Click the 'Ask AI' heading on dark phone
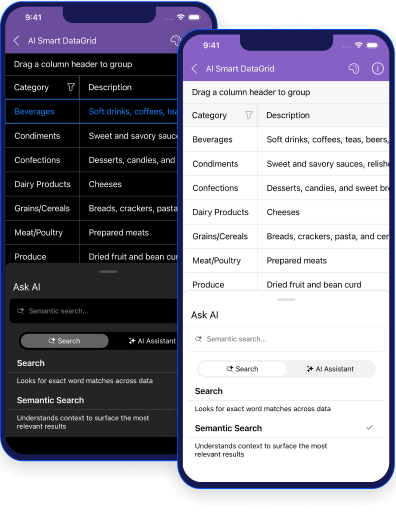 pyautogui.click(x=27, y=287)
